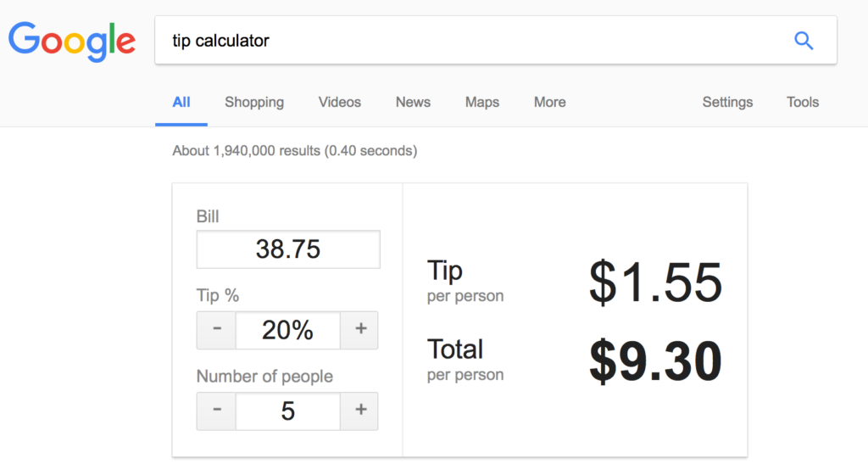Increase tip percentage with plus button
Screen dimensions: 868x475
click(359, 330)
